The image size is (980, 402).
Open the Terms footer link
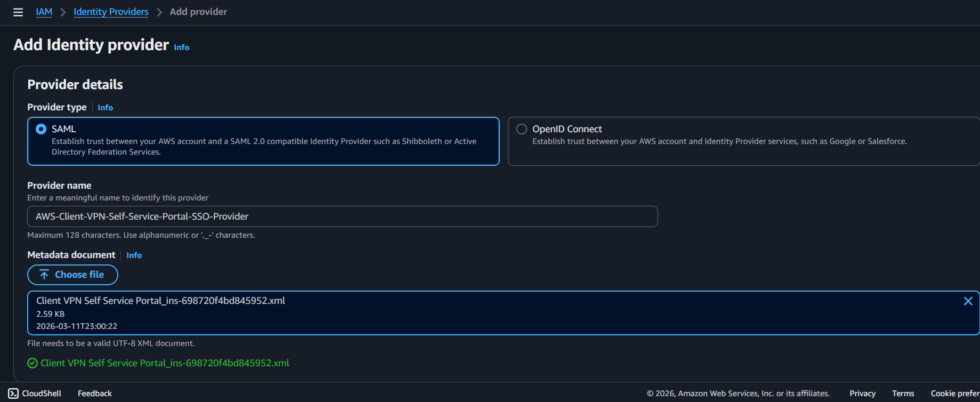[x=903, y=393]
